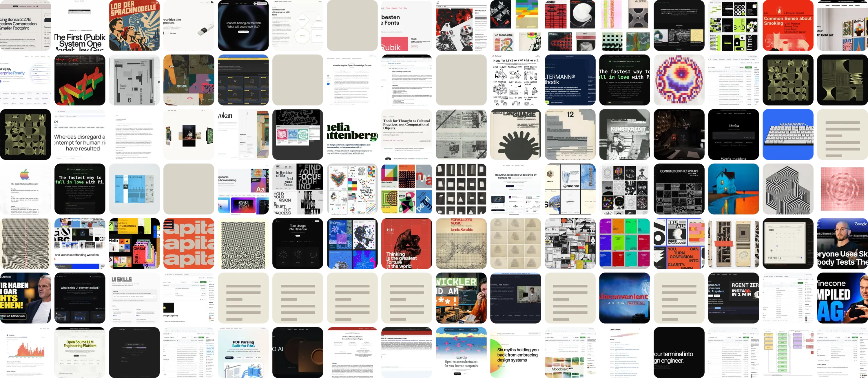Open the 'What's this UI element called?' card
The width and height of the screenshot is (868, 378).
click(79, 298)
